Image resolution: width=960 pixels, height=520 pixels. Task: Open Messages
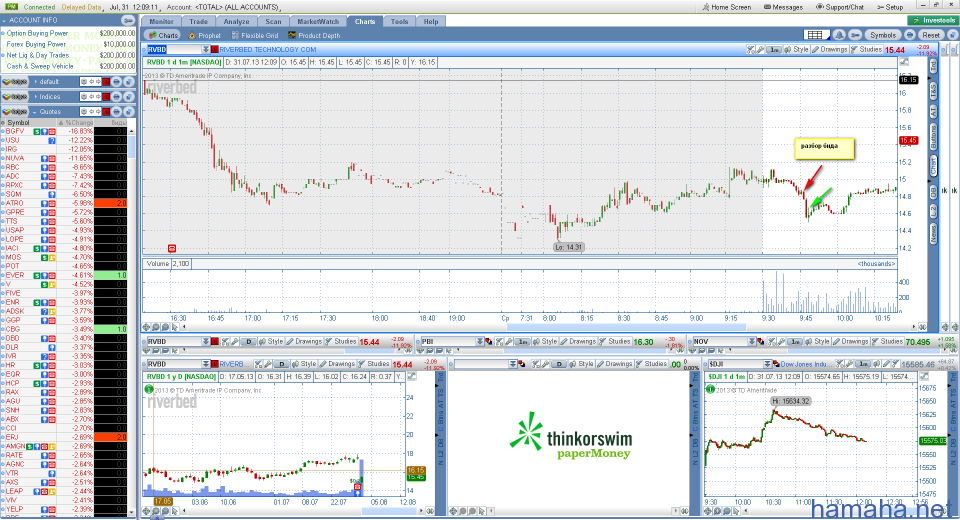coord(784,7)
